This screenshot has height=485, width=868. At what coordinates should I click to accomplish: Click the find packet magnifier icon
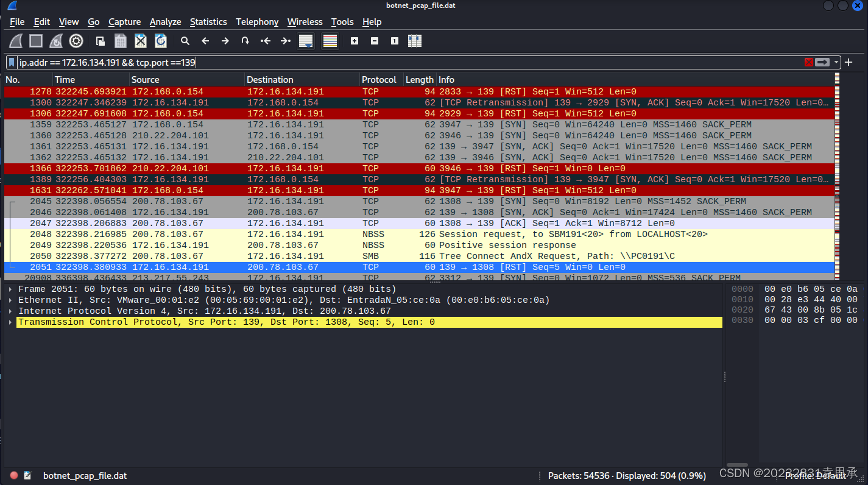[185, 41]
